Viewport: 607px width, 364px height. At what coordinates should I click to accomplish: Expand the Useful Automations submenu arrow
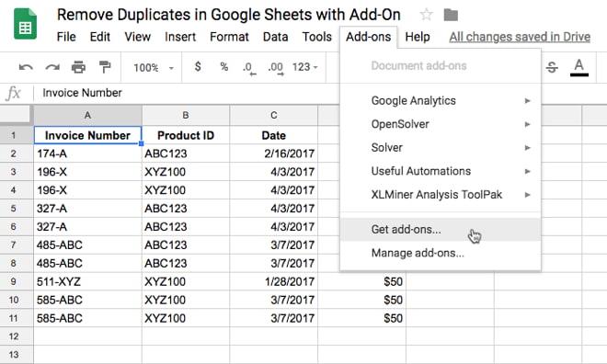click(x=527, y=171)
